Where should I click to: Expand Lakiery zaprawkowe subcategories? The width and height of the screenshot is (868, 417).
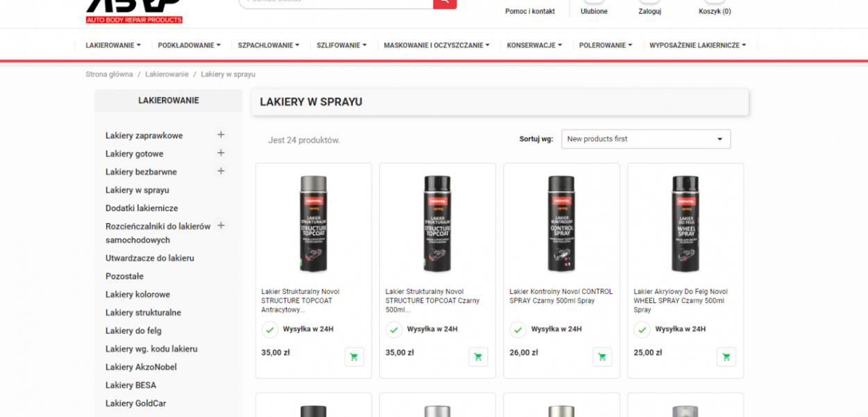221,135
